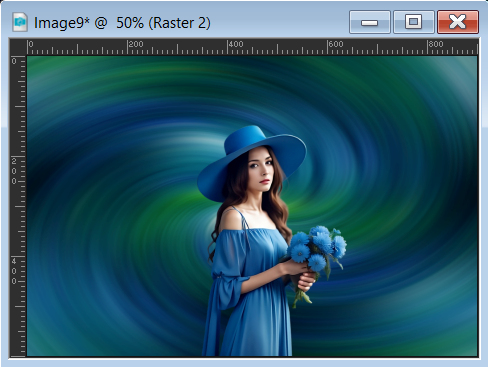Click the ruler origin corner box
This screenshot has width=488, height=367.
pos(18,47)
